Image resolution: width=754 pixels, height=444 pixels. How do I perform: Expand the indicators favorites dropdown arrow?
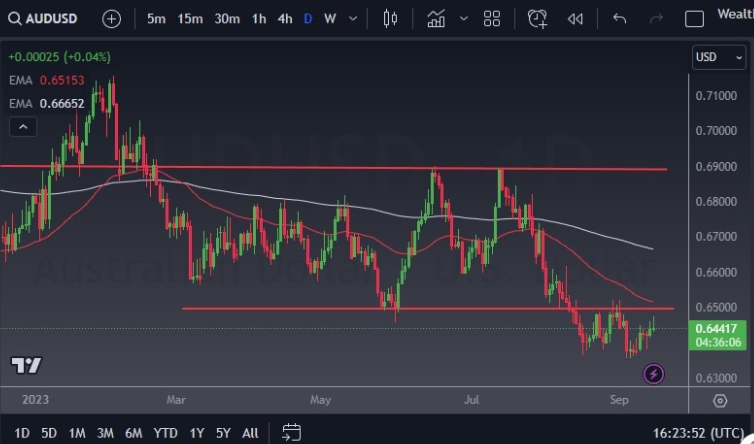point(463,18)
